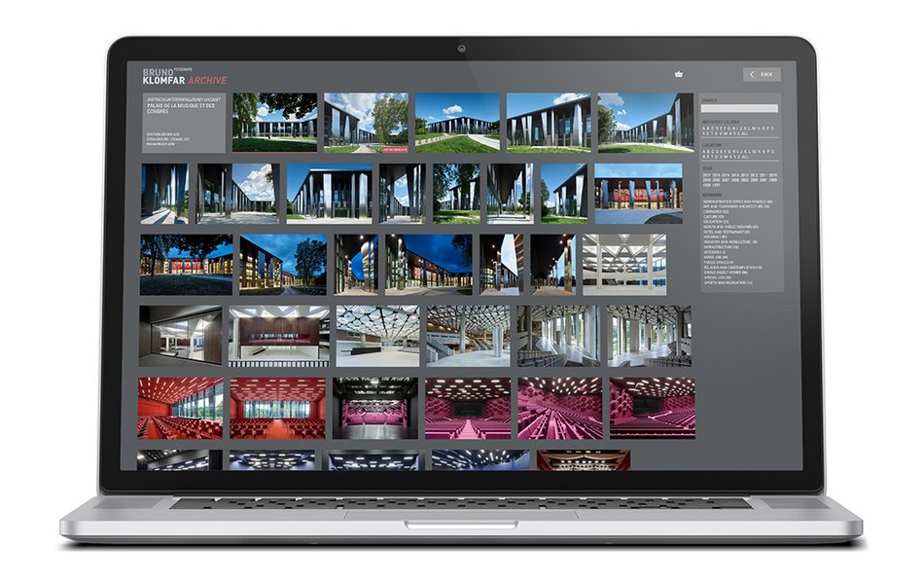The width and height of the screenshot is (924, 585).
Task: Filter by keyword Sports and Recreation
Action: 728,283
